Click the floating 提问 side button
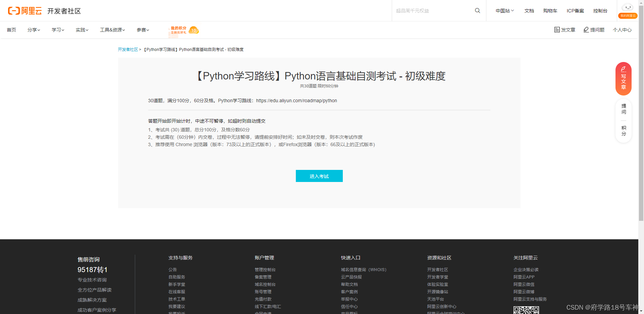The width and height of the screenshot is (644, 314). 624,109
